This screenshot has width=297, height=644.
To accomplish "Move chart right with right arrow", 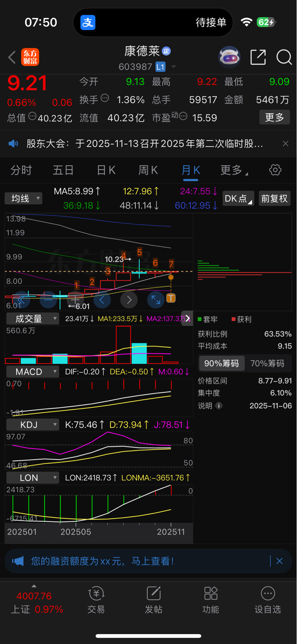I will [129, 300].
